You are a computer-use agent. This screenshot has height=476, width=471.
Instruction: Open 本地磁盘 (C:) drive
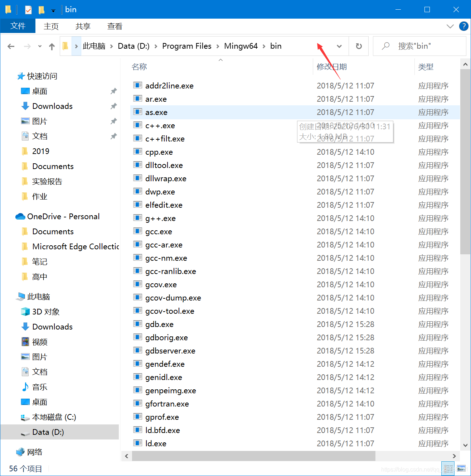tap(54, 417)
